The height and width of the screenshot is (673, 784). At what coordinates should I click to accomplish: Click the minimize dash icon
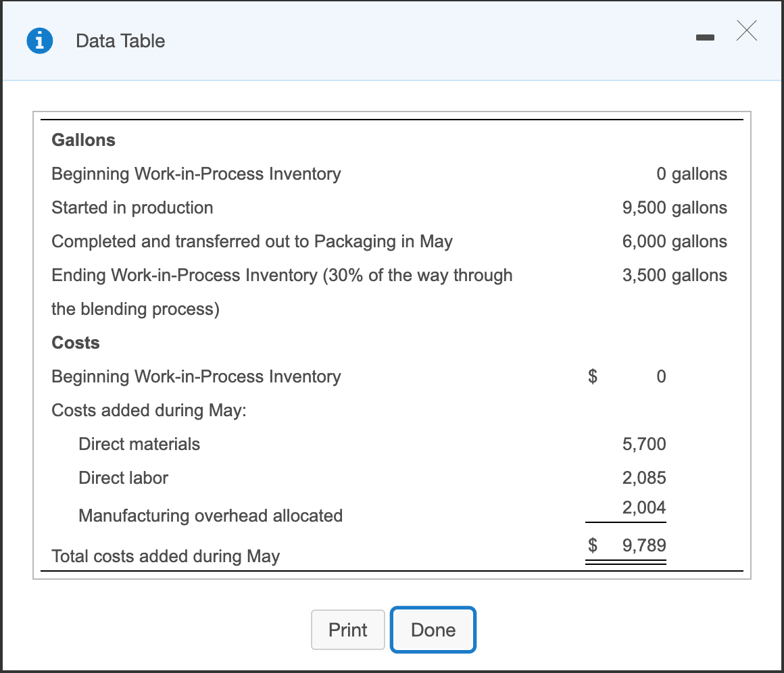point(705,39)
